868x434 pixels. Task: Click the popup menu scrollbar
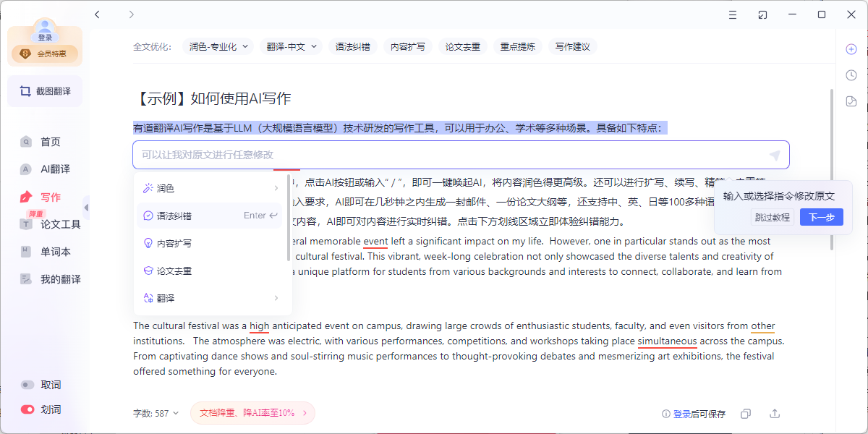(x=289, y=217)
